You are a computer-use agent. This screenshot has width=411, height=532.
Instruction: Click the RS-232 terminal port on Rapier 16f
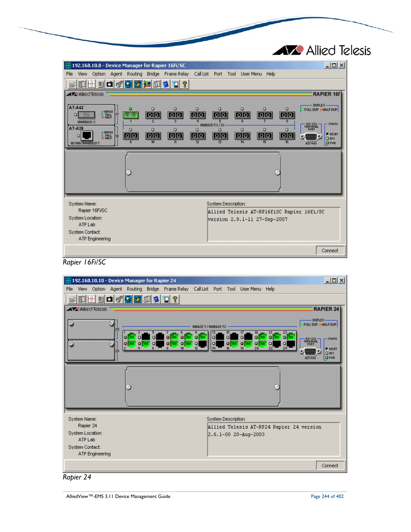point(311,137)
